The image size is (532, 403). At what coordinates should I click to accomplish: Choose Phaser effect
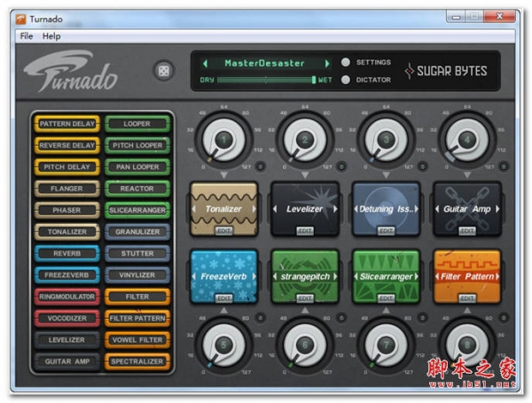pos(67,210)
